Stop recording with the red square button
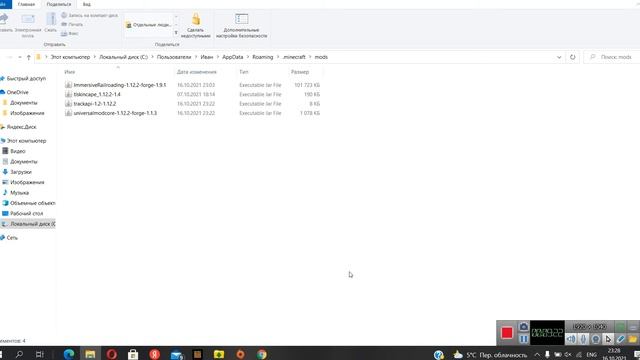This screenshot has width=640, height=360. click(x=507, y=333)
